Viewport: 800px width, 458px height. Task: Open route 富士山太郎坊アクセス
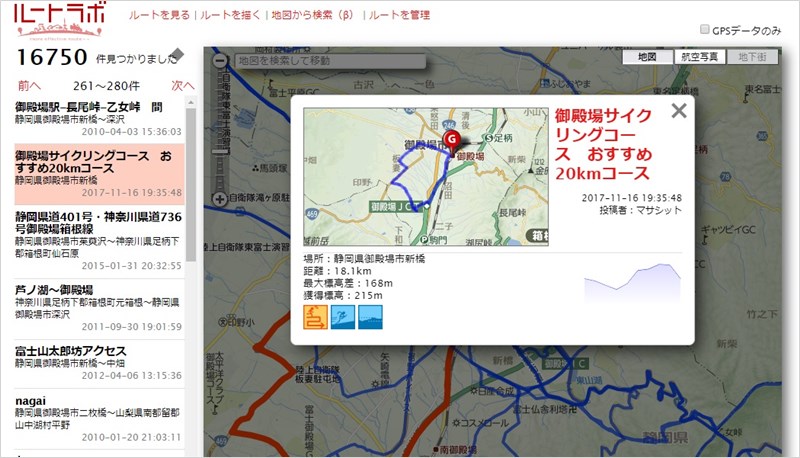click(x=98, y=363)
